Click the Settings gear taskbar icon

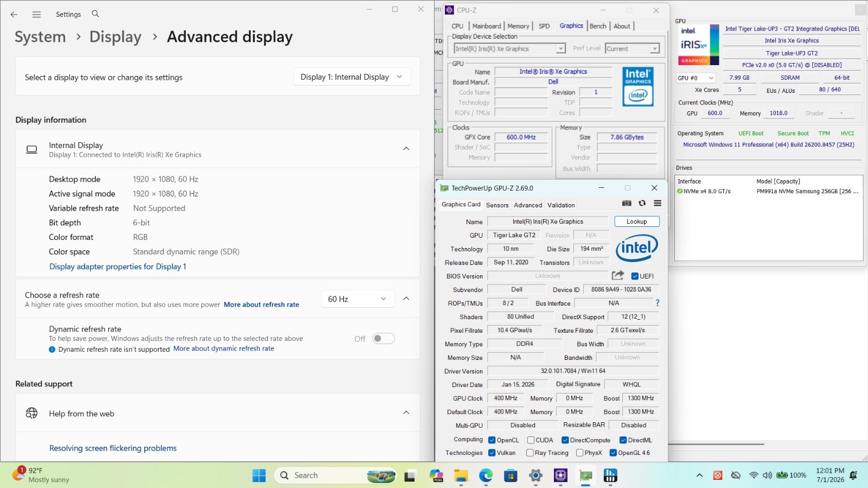(x=535, y=476)
